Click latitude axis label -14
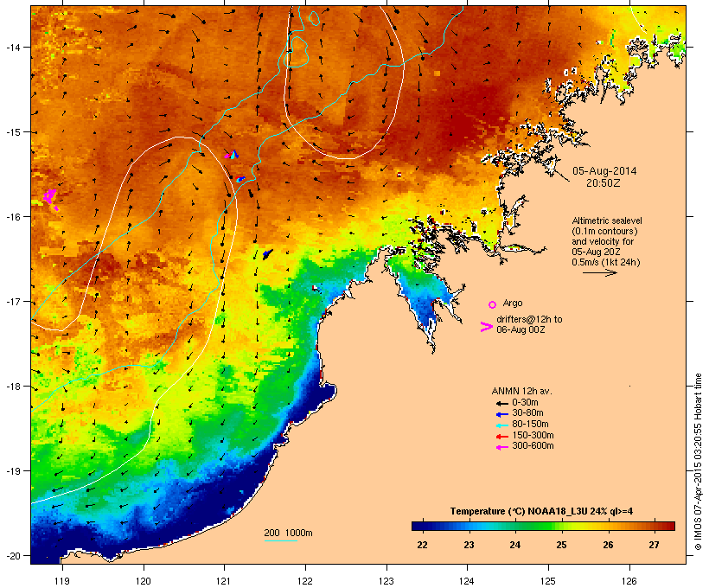This screenshot has height=588, width=709. (x=12, y=47)
